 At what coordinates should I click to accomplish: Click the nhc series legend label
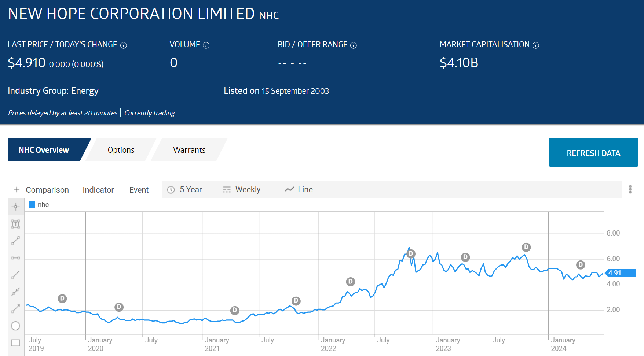43,205
